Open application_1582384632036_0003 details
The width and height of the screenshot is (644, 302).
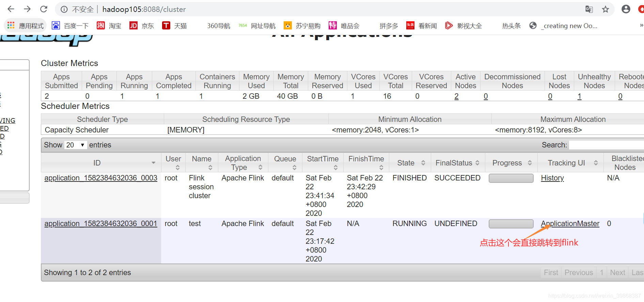[101, 178]
